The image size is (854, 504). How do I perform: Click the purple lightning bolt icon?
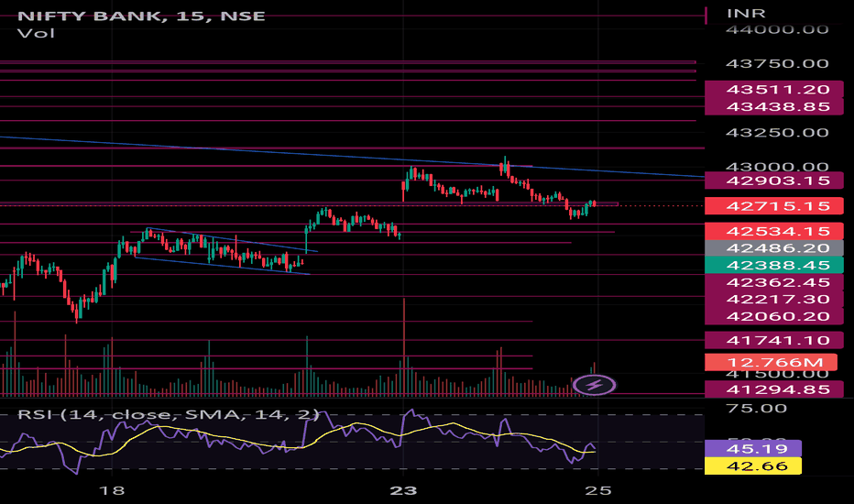pos(594,385)
